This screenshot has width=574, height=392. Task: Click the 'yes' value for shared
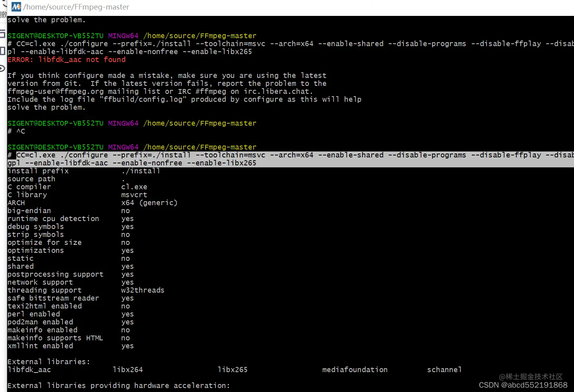pos(128,266)
